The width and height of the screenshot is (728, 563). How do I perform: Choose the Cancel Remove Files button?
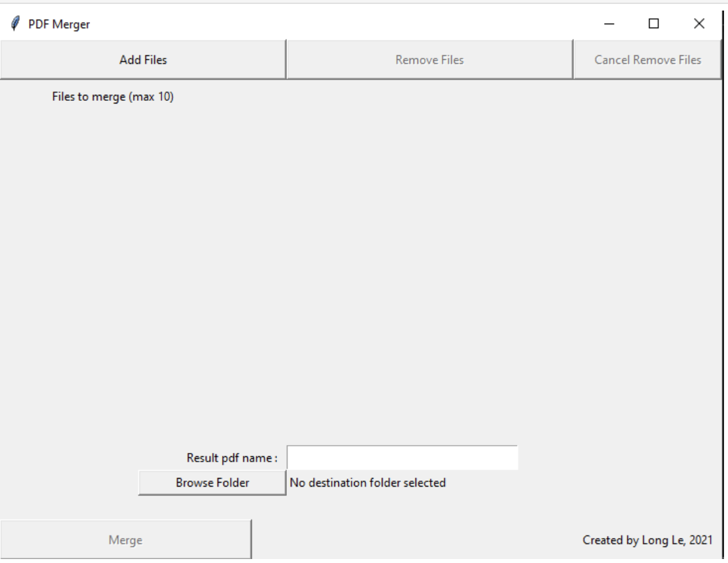point(648,60)
